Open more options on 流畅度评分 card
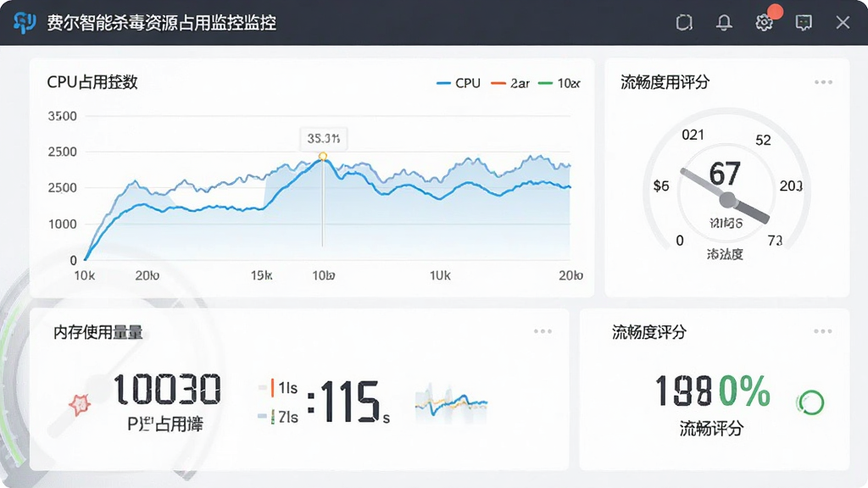The image size is (868, 488). (822, 331)
